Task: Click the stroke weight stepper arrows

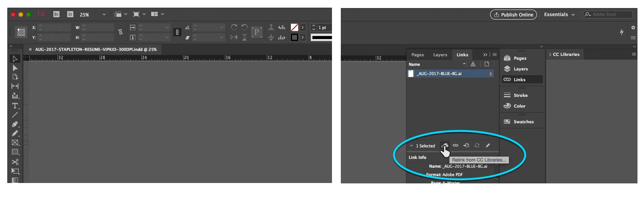Action: click(314, 28)
